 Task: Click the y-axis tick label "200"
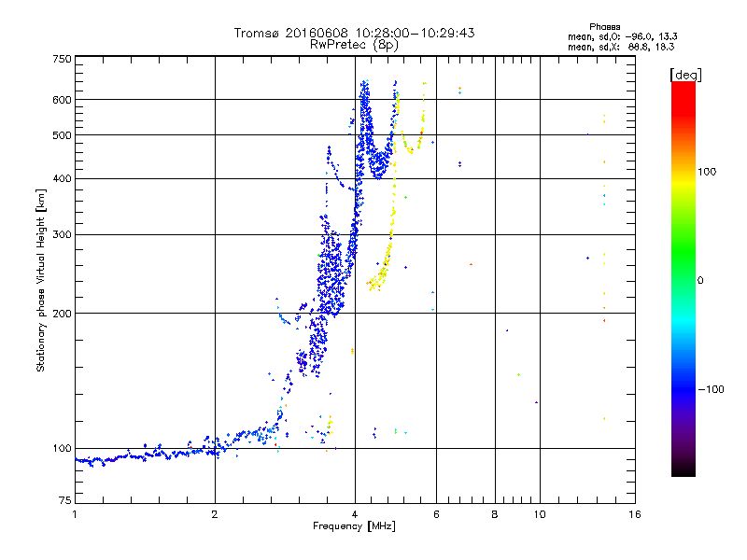click(62, 314)
